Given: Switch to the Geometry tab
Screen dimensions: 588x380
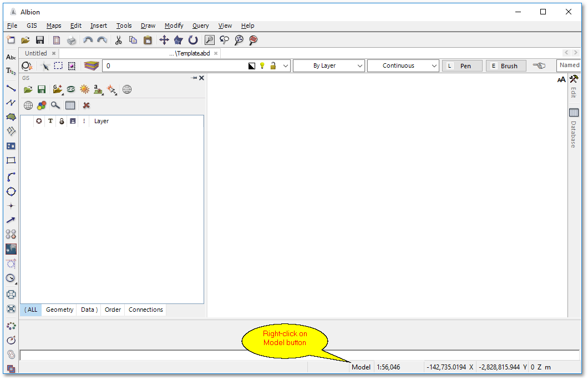Looking at the screenshot, I should point(59,310).
